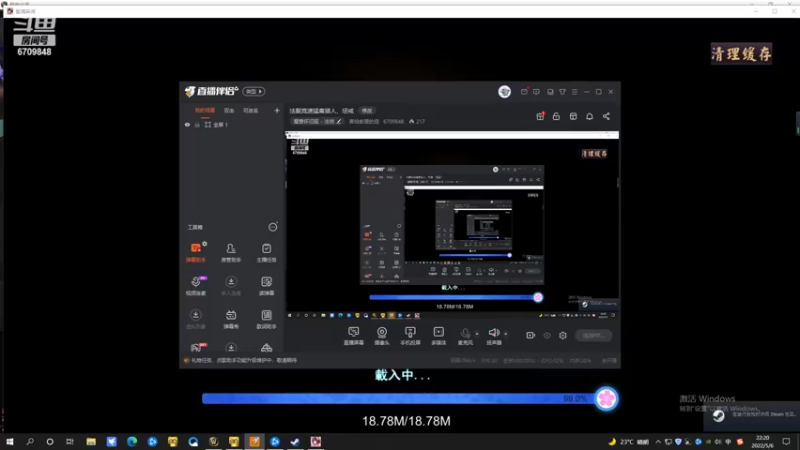Open the settings gear near 连接中 button
This screenshot has width=800, height=450.
pos(563,335)
